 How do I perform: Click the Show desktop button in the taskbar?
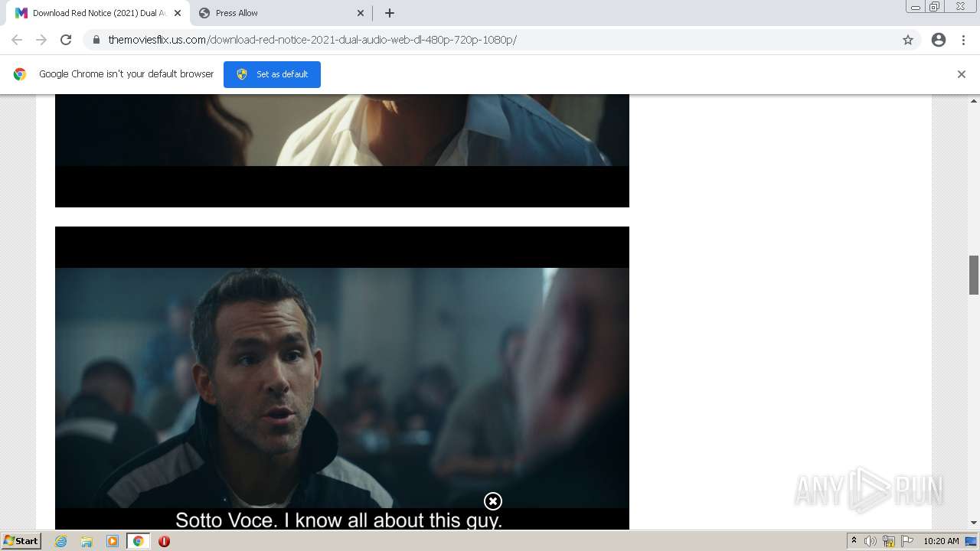972,541
